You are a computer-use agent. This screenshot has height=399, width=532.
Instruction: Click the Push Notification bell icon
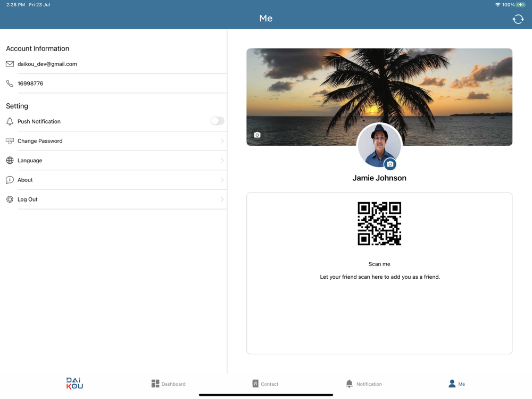click(10, 121)
